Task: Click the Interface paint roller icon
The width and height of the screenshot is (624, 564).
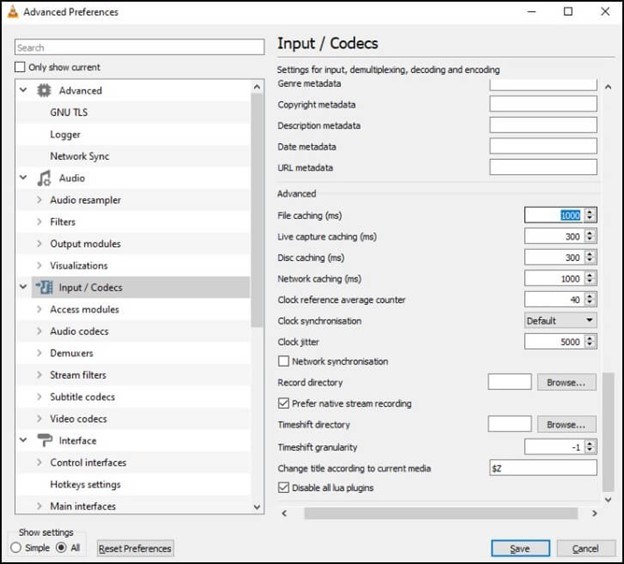Action: point(44,441)
